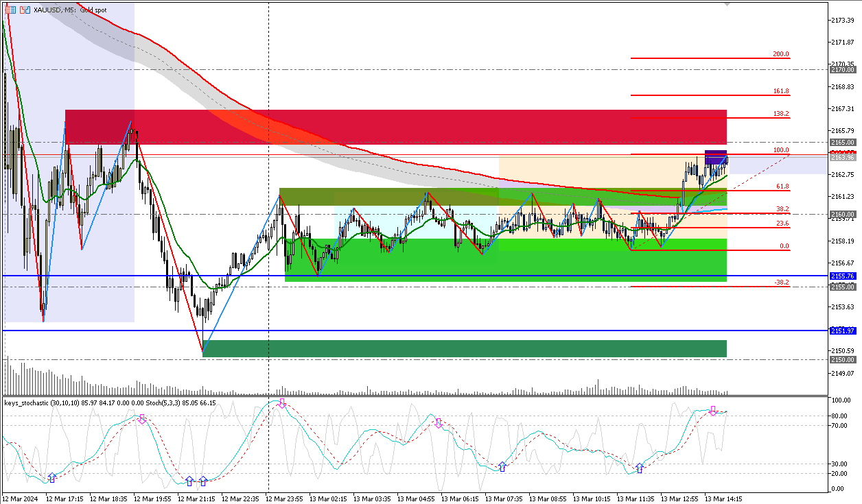The image size is (862, 504).
Task: Click the 2160.00 price level tag
Action: (x=842, y=214)
